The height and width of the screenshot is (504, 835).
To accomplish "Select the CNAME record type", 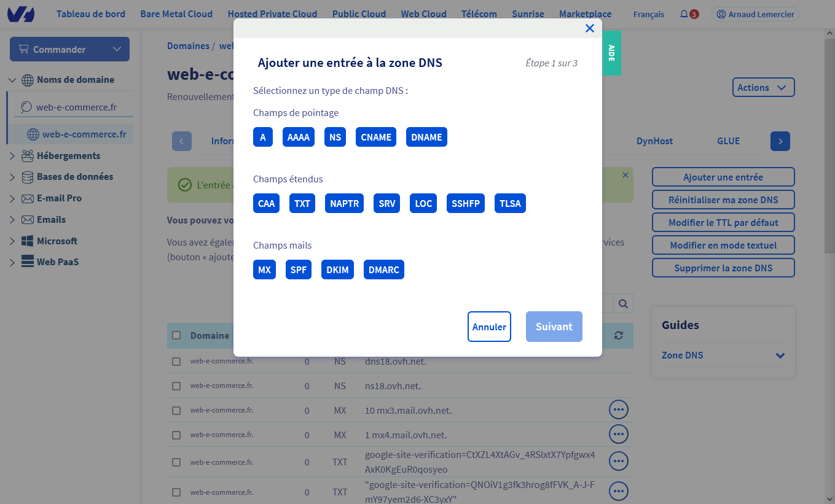I will 376,138.
